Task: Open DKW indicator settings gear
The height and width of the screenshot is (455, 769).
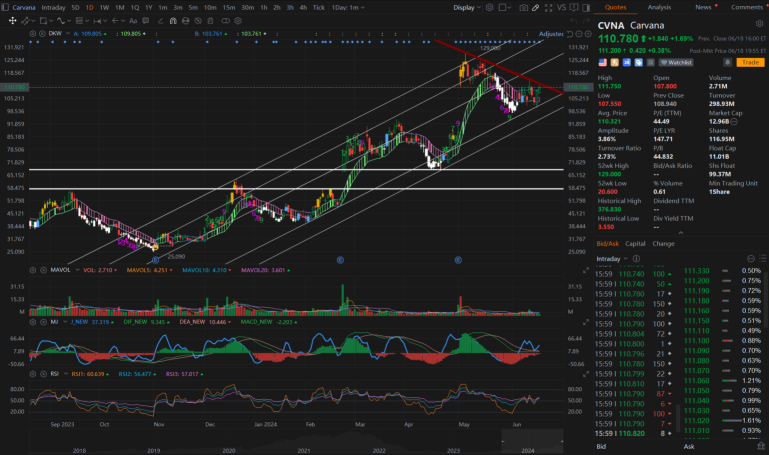Action: [32, 33]
